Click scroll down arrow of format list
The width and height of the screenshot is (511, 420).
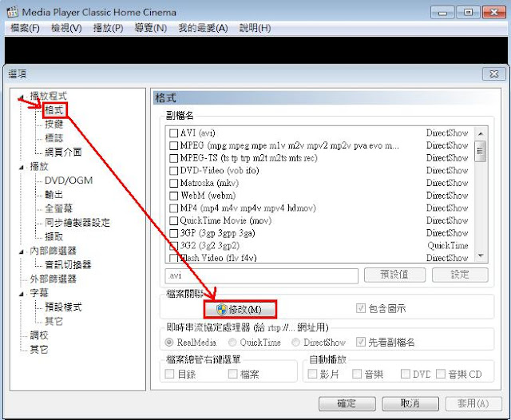tap(481, 256)
